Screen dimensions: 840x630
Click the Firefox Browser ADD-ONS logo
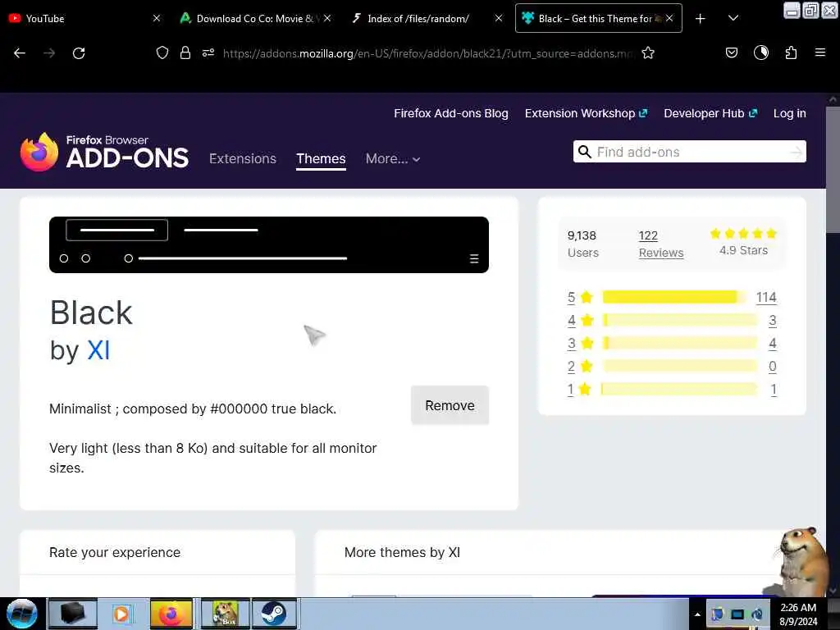[x=104, y=152]
